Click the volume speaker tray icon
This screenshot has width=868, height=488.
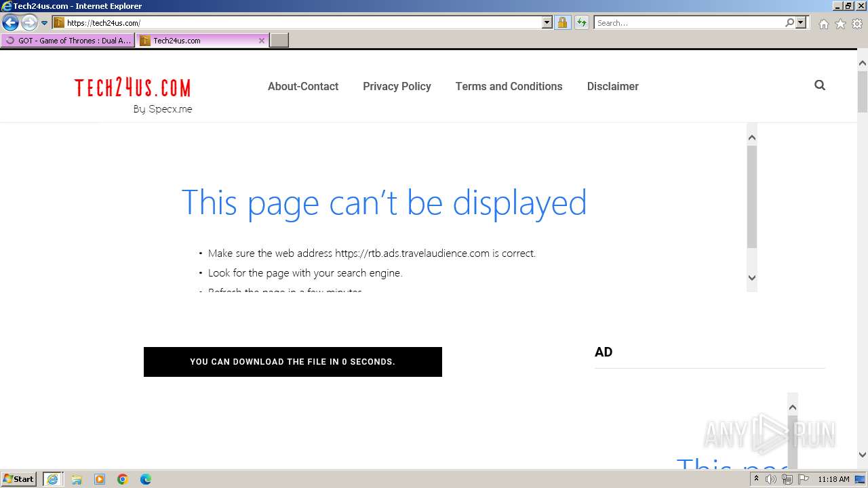771,479
